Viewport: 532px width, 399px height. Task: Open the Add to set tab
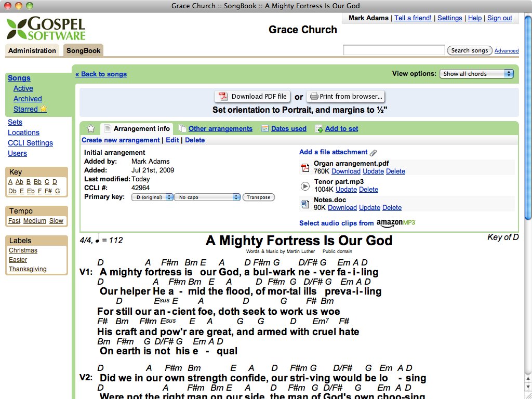pyautogui.click(x=342, y=129)
